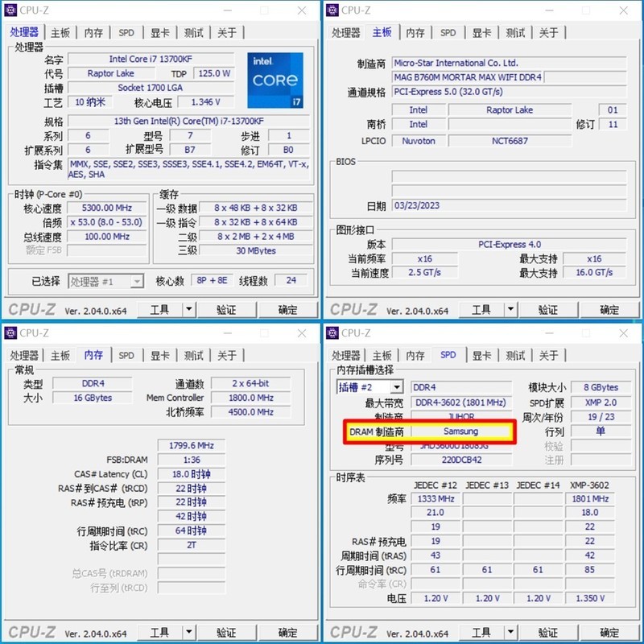Open the 关于 tab in the mainboard window

point(549,32)
